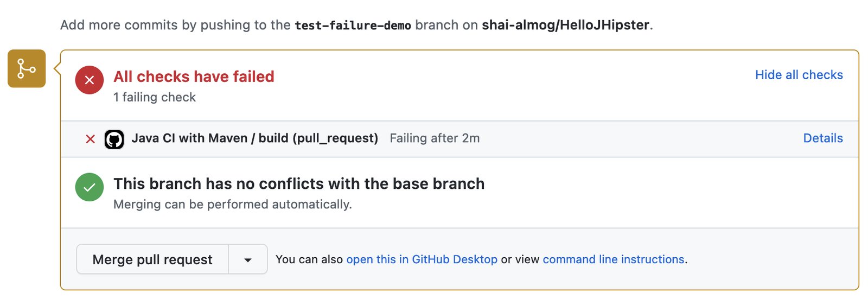Click the Merge pull request button

tap(152, 259)
